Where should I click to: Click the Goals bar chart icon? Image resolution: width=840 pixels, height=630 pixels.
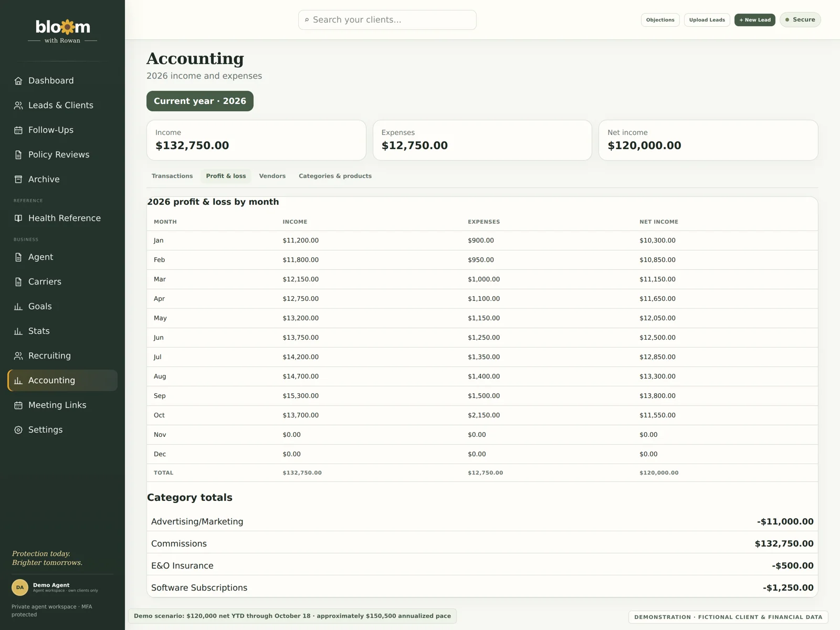click(x=18, y=307)
